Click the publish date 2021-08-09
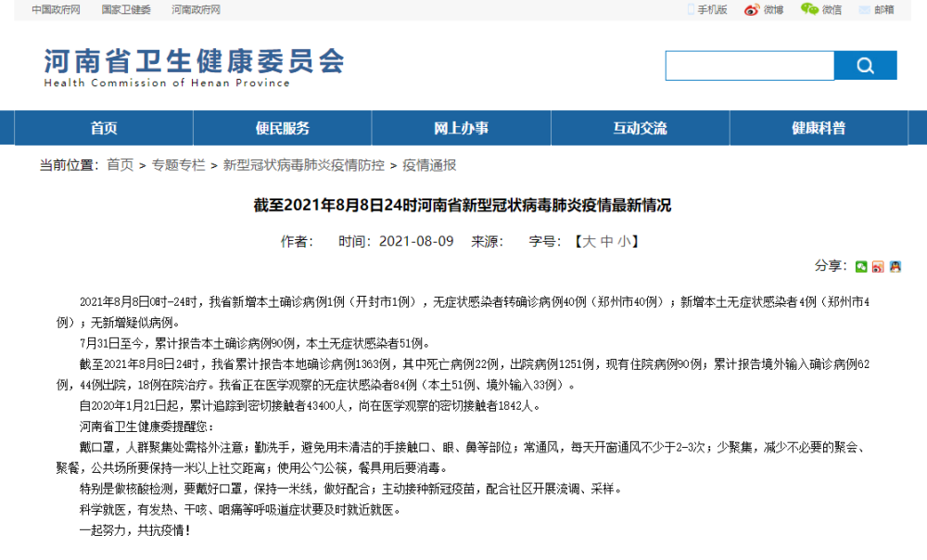The width and height of the screenshot is (927, 560). click(416, 241)
